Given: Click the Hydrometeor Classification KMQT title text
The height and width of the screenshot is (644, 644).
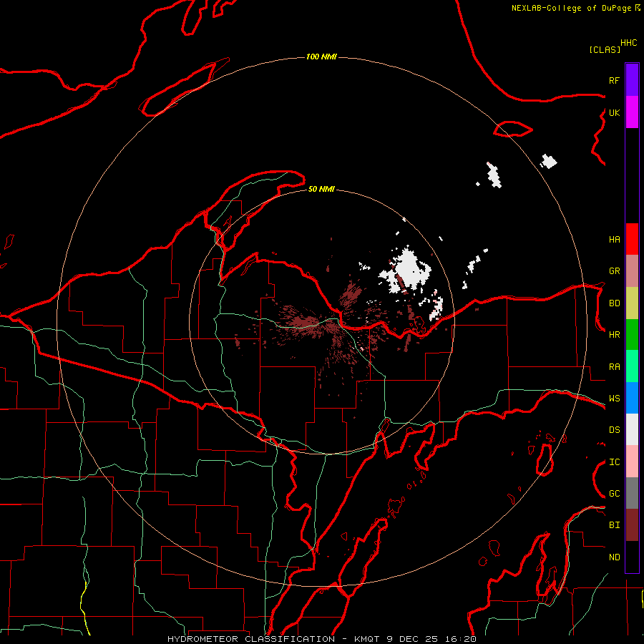Looking at the screenshot, I should [x=322, y=639].
